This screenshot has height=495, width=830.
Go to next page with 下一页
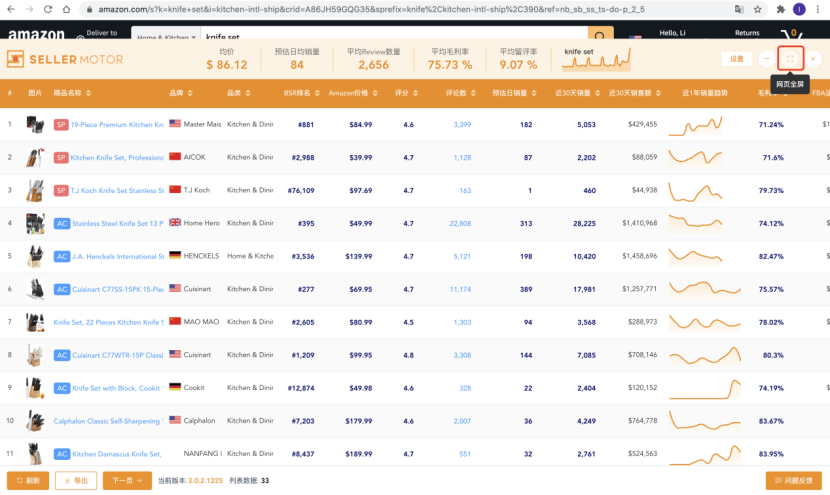127,480
